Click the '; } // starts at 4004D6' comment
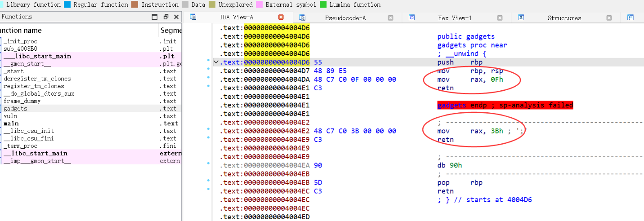 [484, 200]
